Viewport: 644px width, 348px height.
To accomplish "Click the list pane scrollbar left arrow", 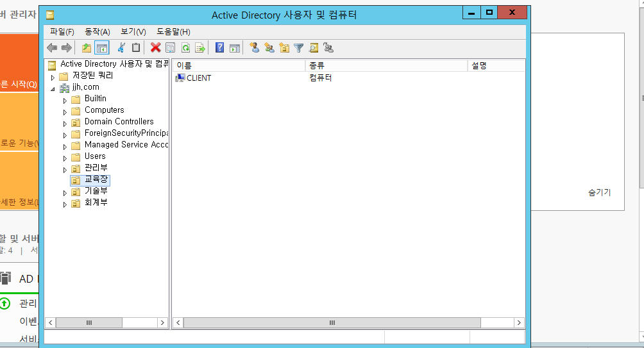I will click(178, 322).
